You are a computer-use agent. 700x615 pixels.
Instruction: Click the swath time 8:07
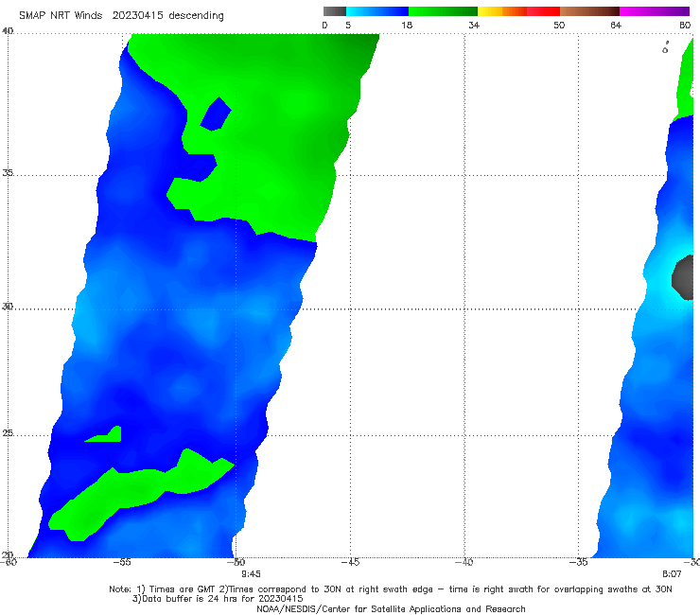[672, 574]
